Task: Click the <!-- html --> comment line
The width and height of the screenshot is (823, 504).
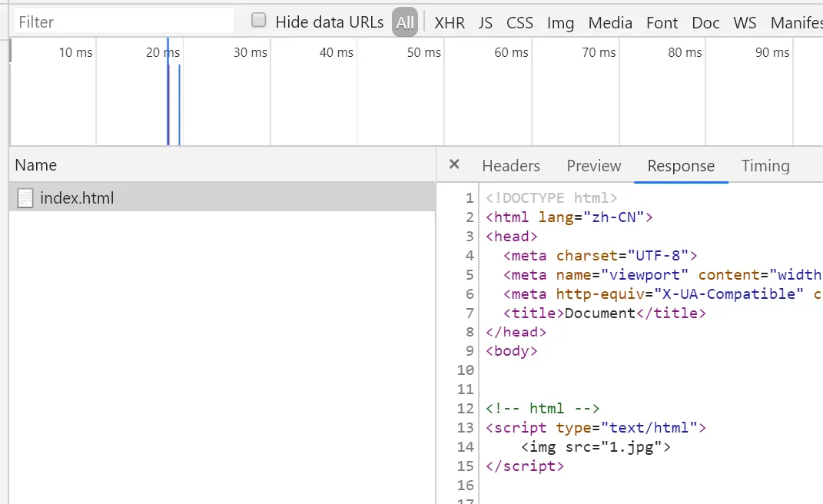Action: [543, 409]
